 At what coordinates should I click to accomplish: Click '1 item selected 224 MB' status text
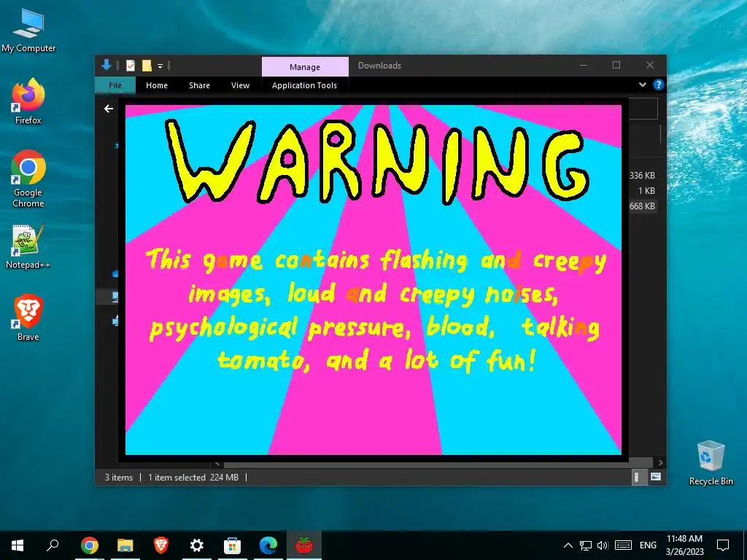click(193, 477)
